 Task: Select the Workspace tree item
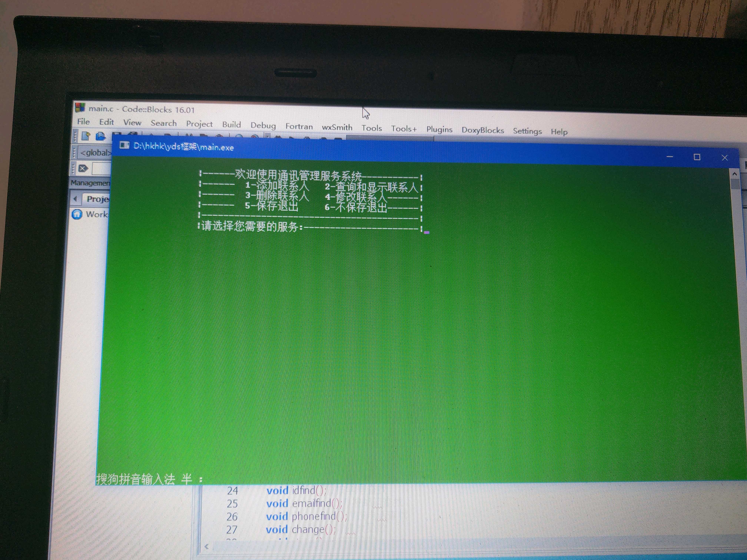coord(97,214)
